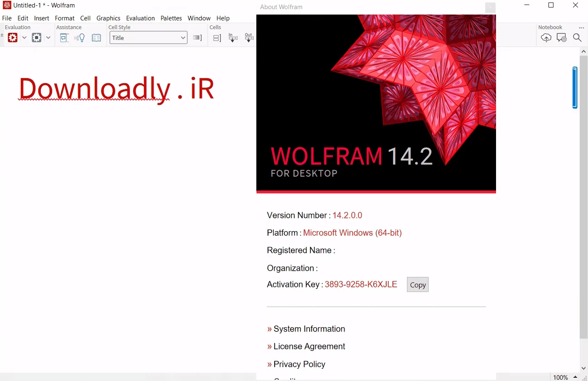Click the insert output cell (Out) icon
588x381 pixels.
(x=249, y=38)
